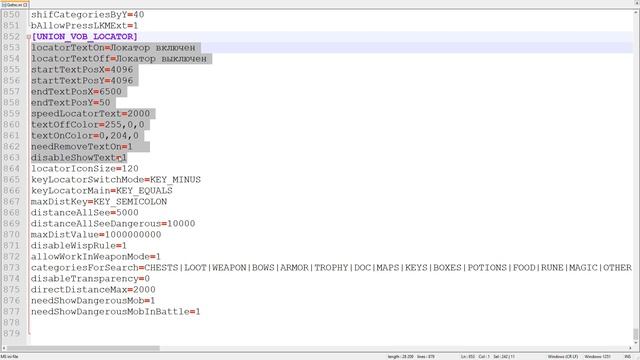Click the textOnColor=0,204,0 line
The image size is (640, 360).
[85, 136]
